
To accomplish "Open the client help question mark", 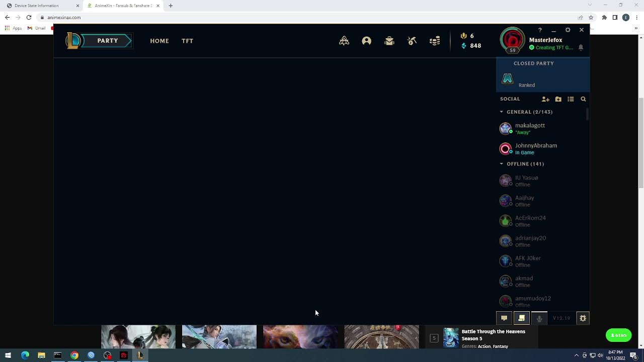I will 540,30.
